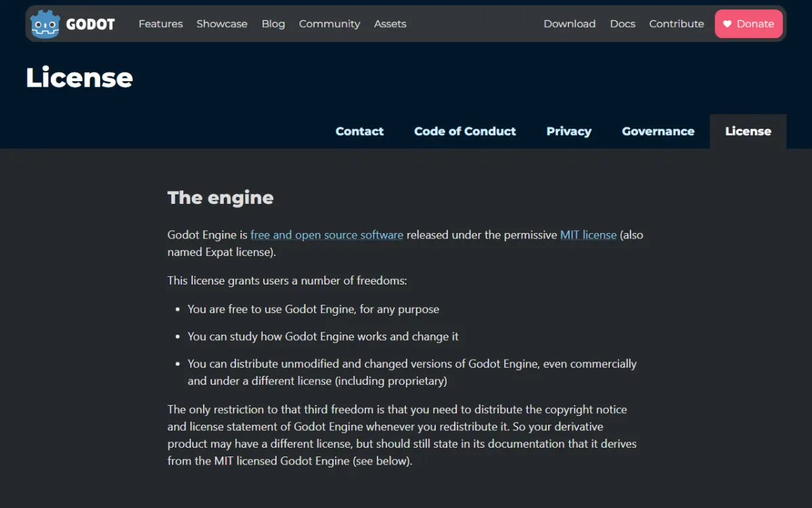Click bullet 'You can study how Godot Engine works'

coord(323,336)
